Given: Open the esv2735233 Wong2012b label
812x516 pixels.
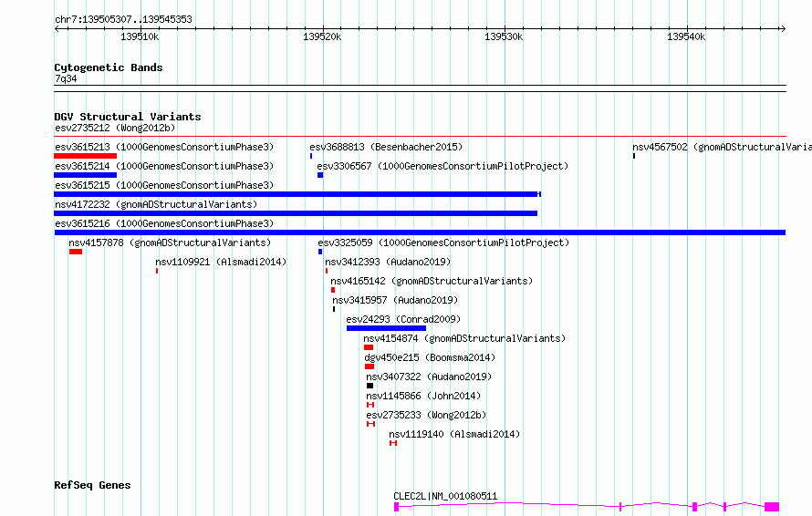Looking at the screenshot, I should (x=426, y=415).
